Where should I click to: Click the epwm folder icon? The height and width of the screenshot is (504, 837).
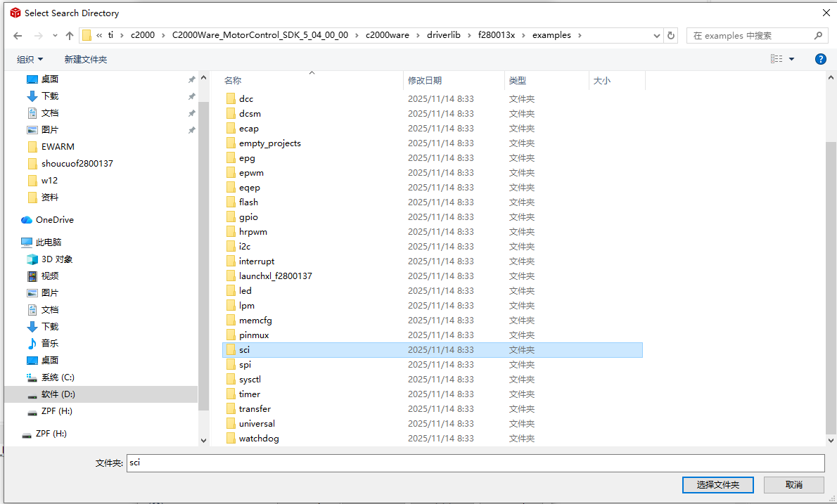pos(231,173)
